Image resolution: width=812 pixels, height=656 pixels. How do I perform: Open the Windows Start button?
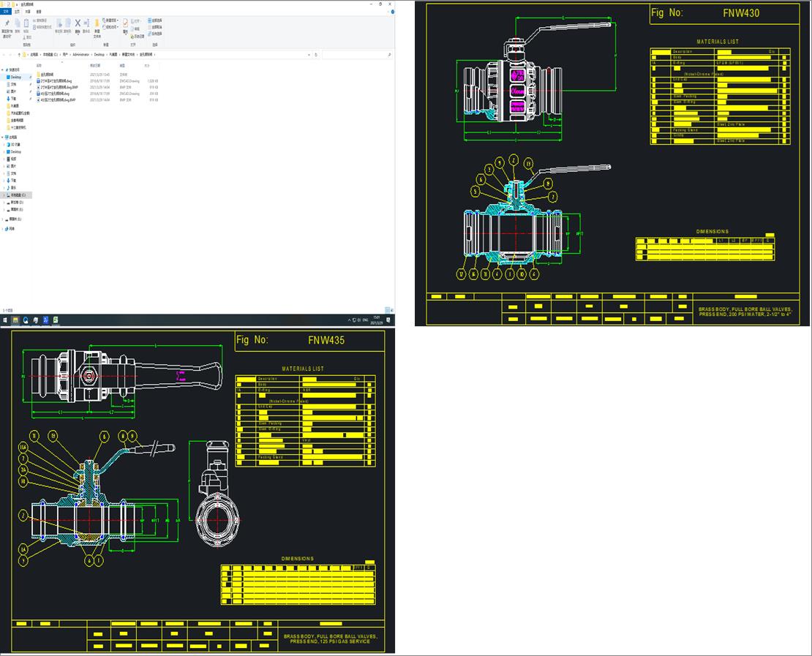pos(5,320)
